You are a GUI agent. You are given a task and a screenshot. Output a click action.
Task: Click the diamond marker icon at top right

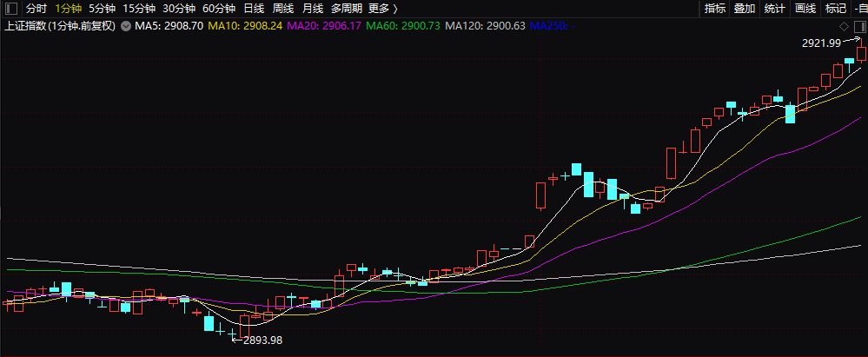[844, 27]
